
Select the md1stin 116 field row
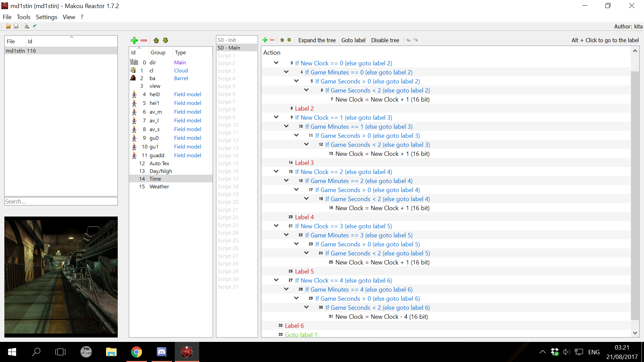(x=61, y=51)
